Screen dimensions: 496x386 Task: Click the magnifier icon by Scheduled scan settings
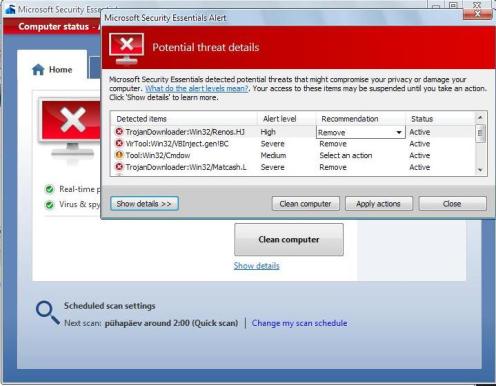coord(48,313)
